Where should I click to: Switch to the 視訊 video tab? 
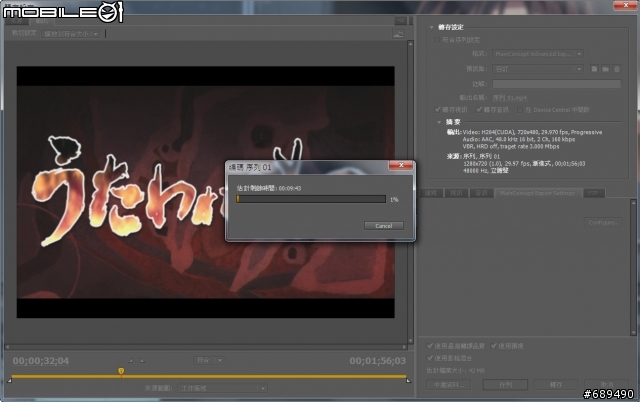point(456,193)
